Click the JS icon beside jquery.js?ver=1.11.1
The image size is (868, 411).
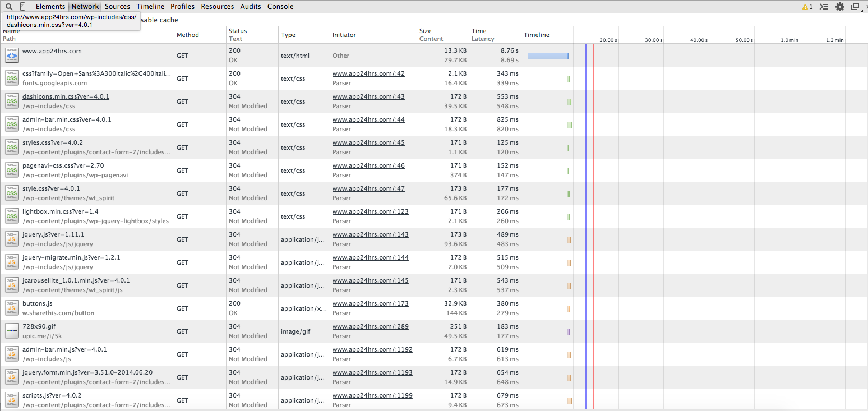(12, 239)
